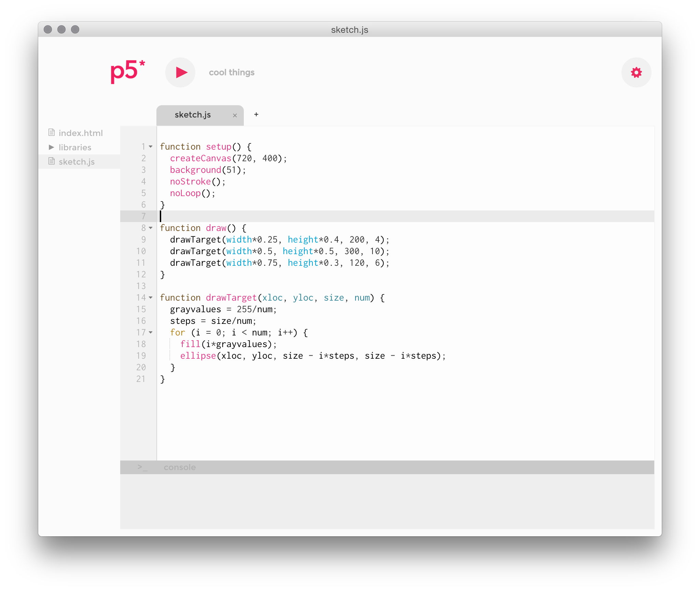Switch to the sketch.js editor tab

(193, 115)
